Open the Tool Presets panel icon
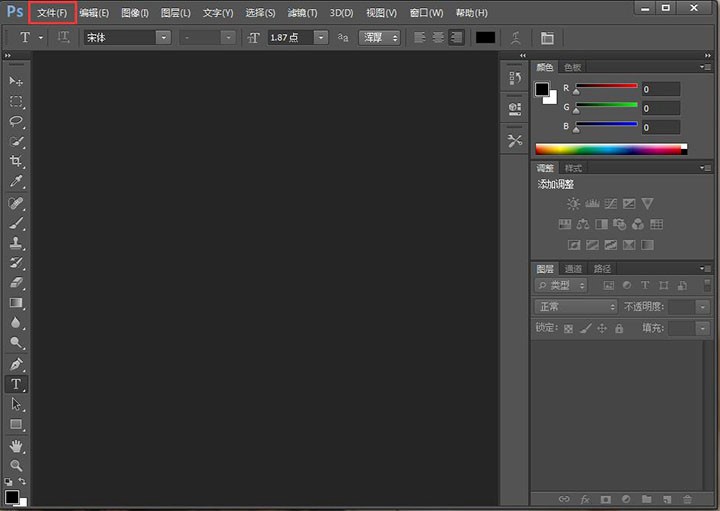 click(x=515, y=140)
